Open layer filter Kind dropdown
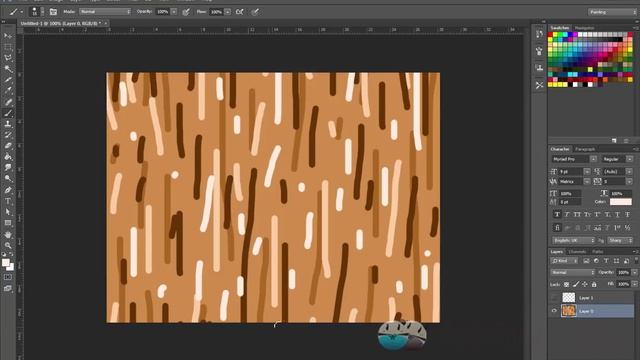Viewport: 640px width, 360px height. point(564,261)
